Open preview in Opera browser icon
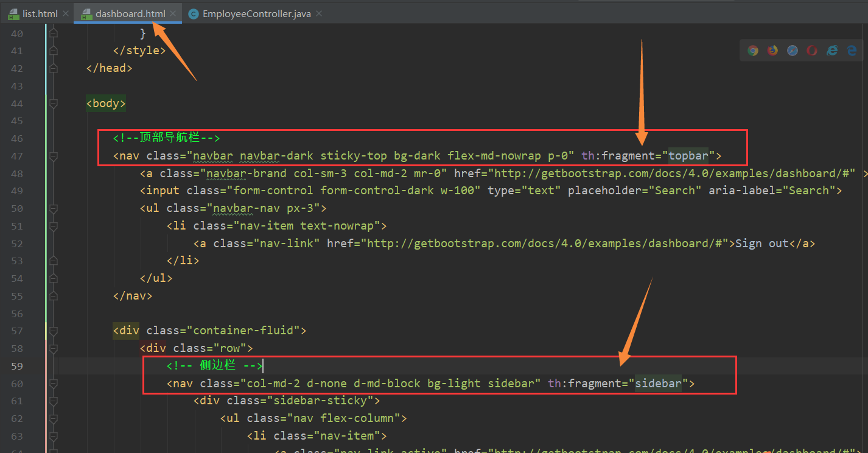868x453 pixels. tap(811, 51)
